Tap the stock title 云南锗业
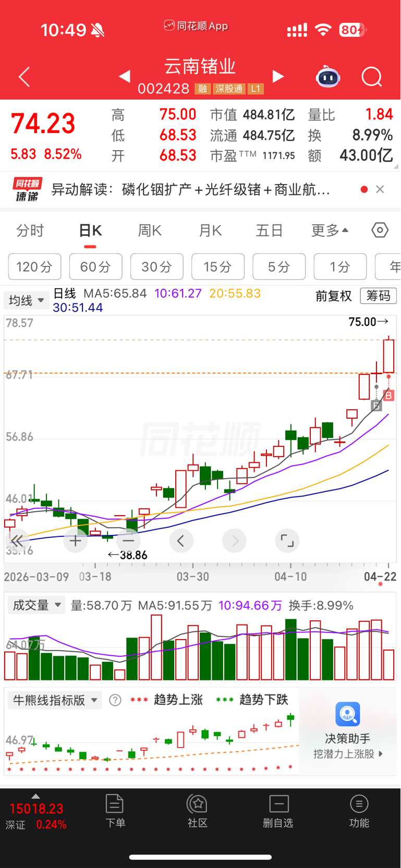 200,67
